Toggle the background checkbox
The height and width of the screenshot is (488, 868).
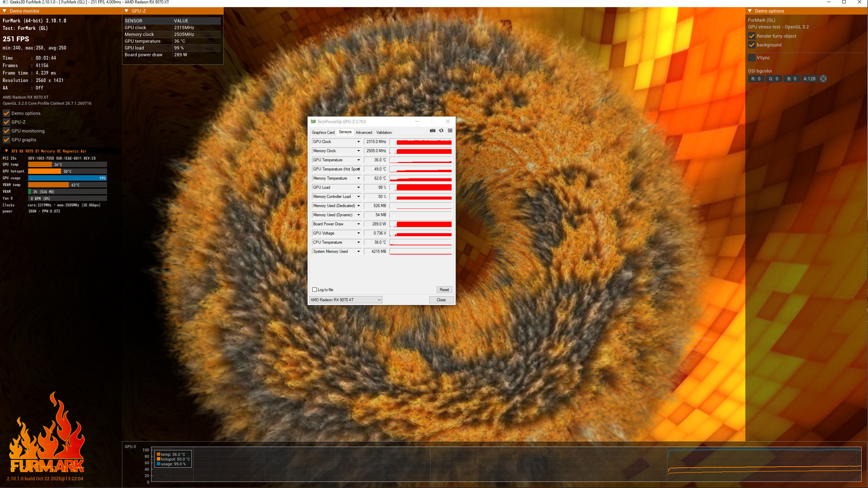(x=751, y=45)
